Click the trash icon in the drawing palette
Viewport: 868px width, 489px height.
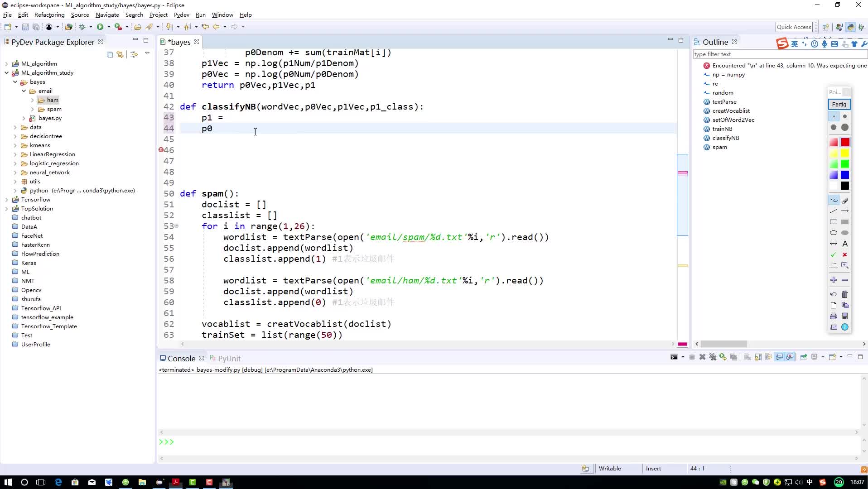point(845,294)
